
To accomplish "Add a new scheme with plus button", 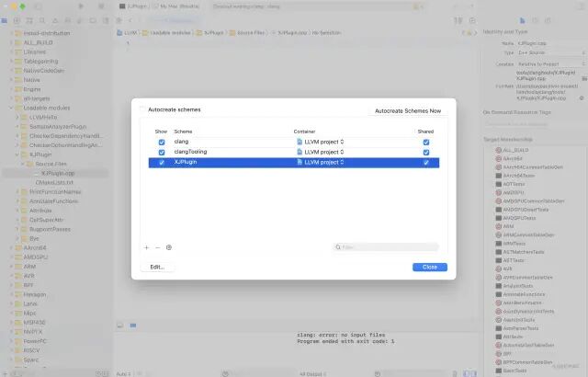I will (x=147, y=247).
